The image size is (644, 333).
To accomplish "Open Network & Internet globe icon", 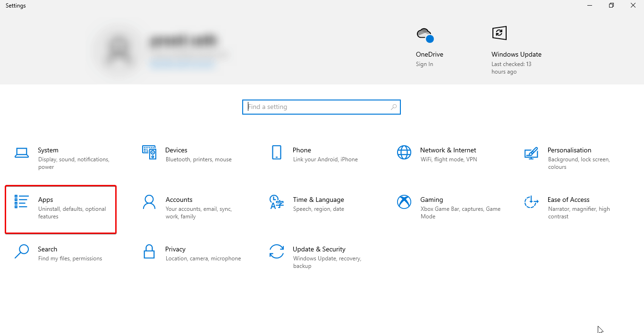I will click(x=404, y=152).
